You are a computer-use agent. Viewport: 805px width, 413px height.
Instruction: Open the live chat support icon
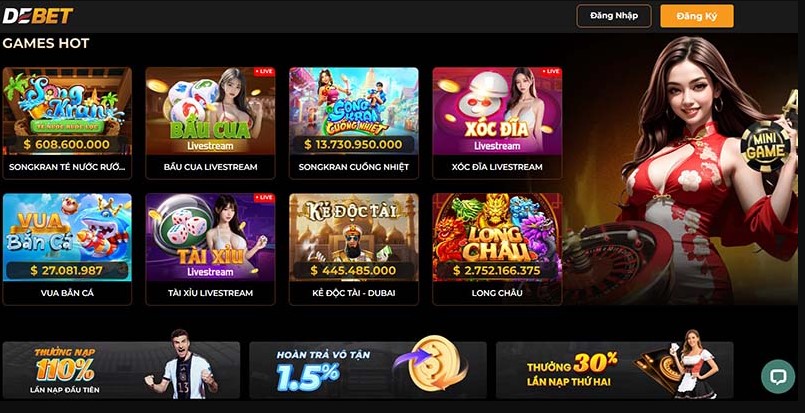pyautogui.click(x=778, y=377)
